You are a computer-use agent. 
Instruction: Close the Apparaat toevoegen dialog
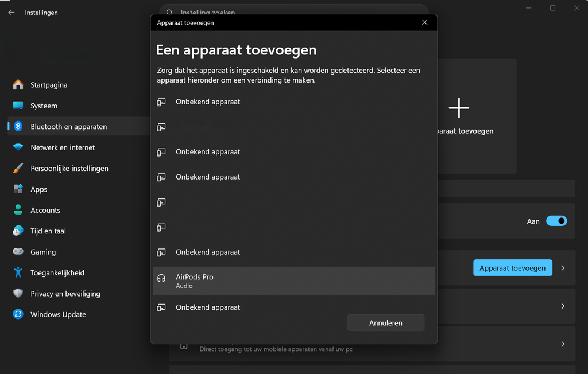click(424, 22)
